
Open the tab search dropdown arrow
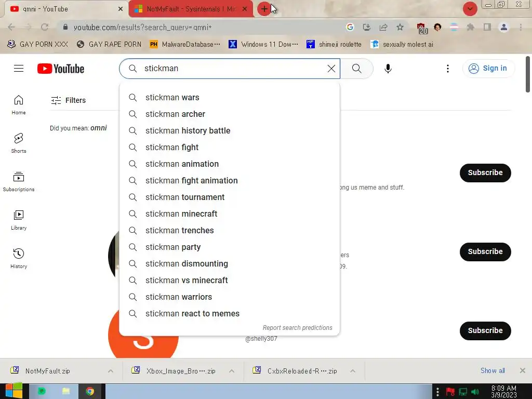tap(470, 9)
